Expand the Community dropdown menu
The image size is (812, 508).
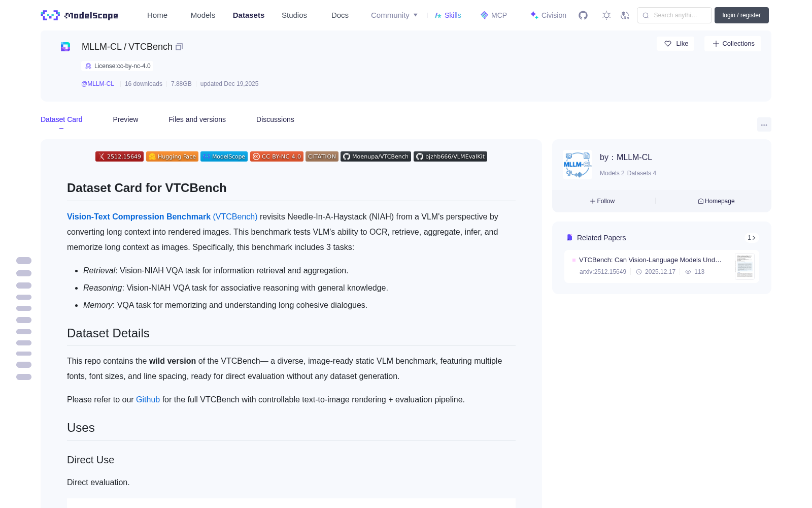click(x=394, y=15)
